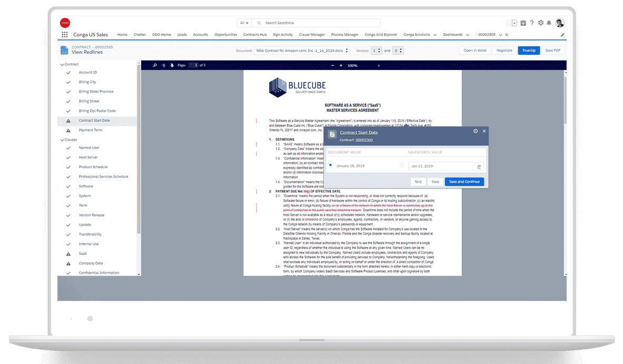This screenshot has height=364, width=623.
Task: Zoom in with the plus icon
Action: [x=341, y=65]
